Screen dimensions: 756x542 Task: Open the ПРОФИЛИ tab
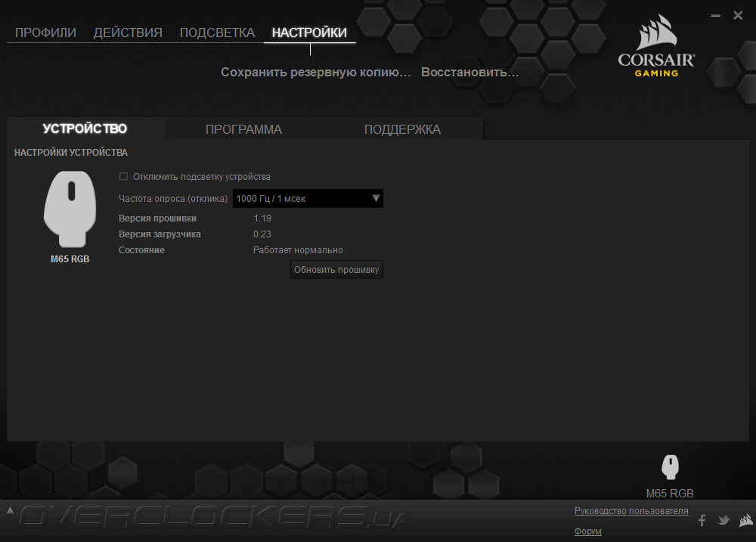tap(45, 33)
